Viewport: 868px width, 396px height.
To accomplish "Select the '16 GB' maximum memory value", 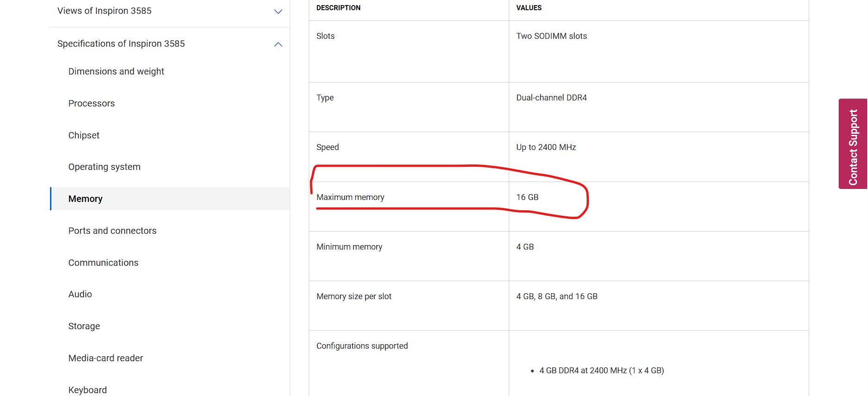I will click(x=527, y=197).
